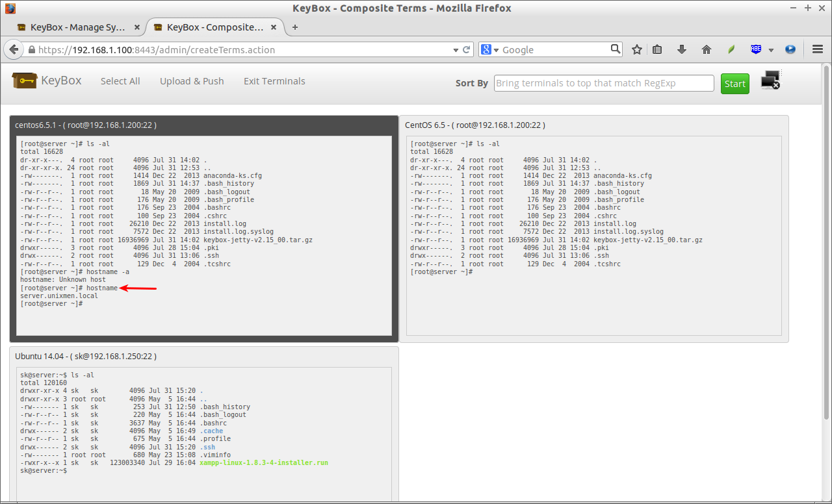Go back with the browser back arrow
832x504 pixels.
(x=13, y=49)
